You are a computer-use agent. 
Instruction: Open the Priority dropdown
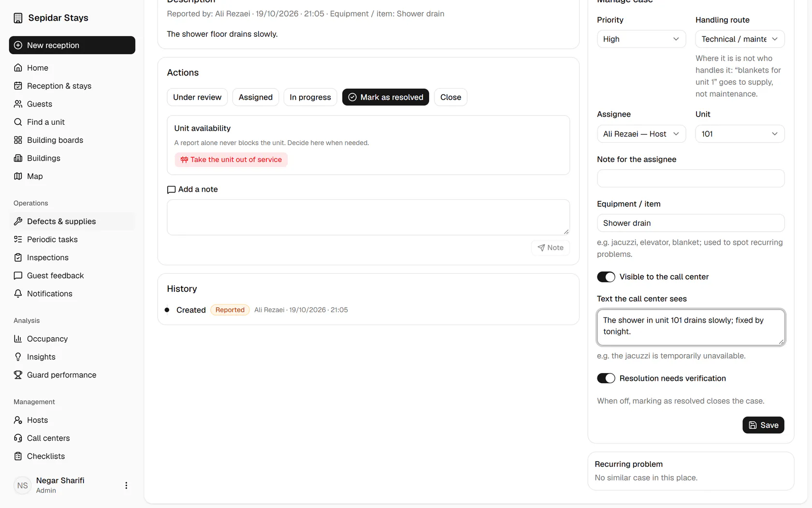click(641, 39)
